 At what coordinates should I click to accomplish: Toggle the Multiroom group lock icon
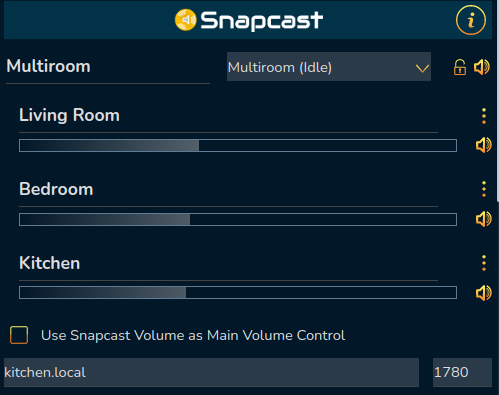pyautogui.click(x=460, y=67)
